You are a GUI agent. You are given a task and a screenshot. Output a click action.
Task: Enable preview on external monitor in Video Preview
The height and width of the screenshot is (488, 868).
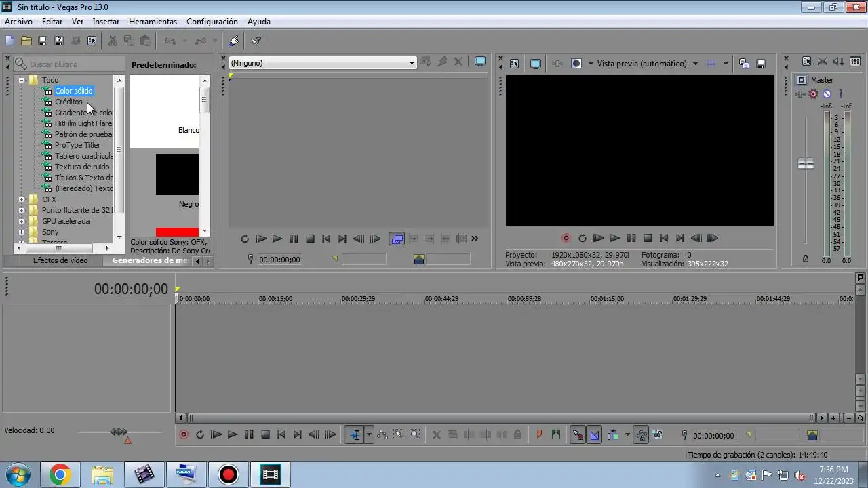536,64
